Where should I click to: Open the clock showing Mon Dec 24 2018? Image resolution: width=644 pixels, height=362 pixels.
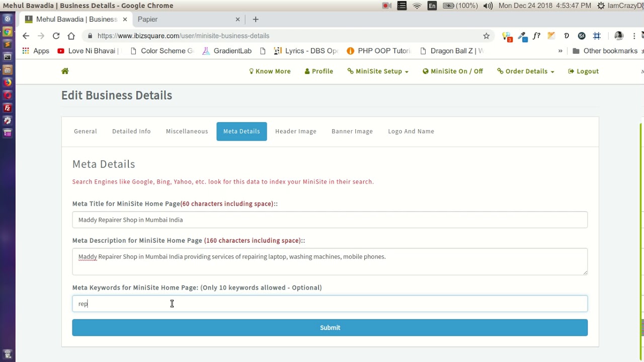(545, 6)
